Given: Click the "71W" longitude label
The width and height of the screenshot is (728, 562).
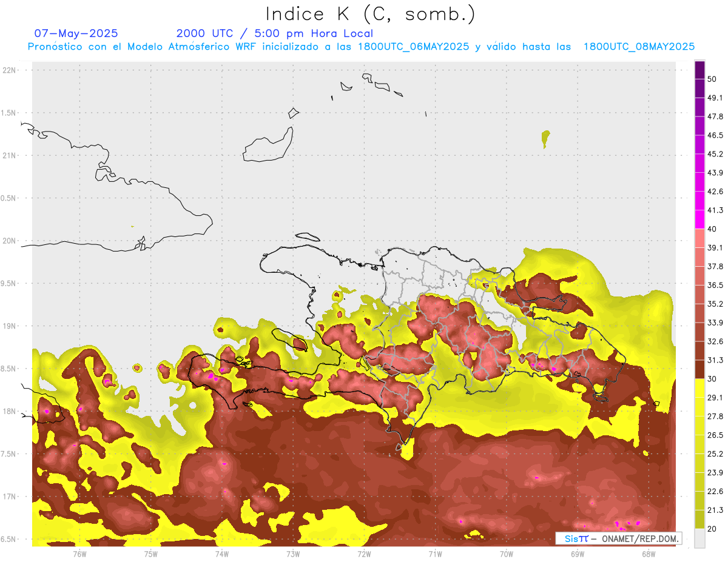Looking at the screenshot, I should (435, 554).
